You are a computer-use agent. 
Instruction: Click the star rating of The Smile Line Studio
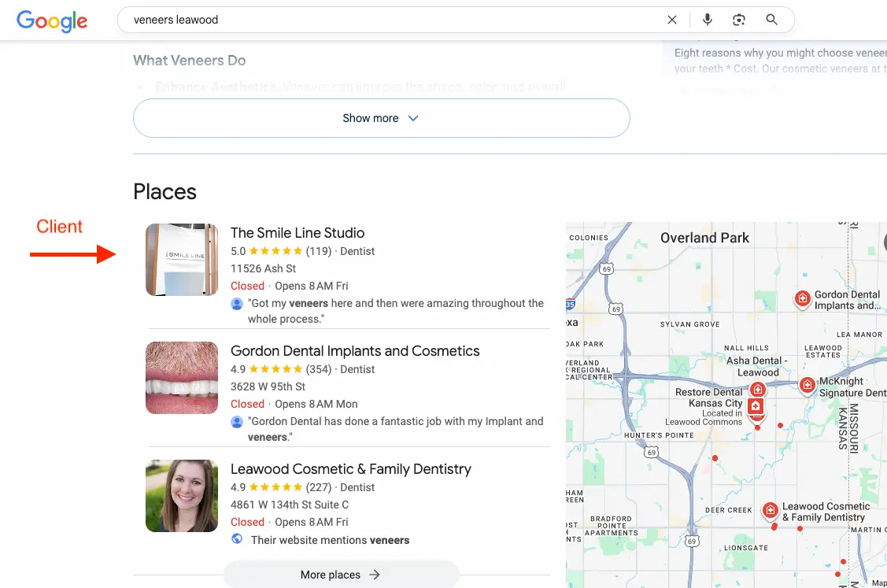coord(275,251)
